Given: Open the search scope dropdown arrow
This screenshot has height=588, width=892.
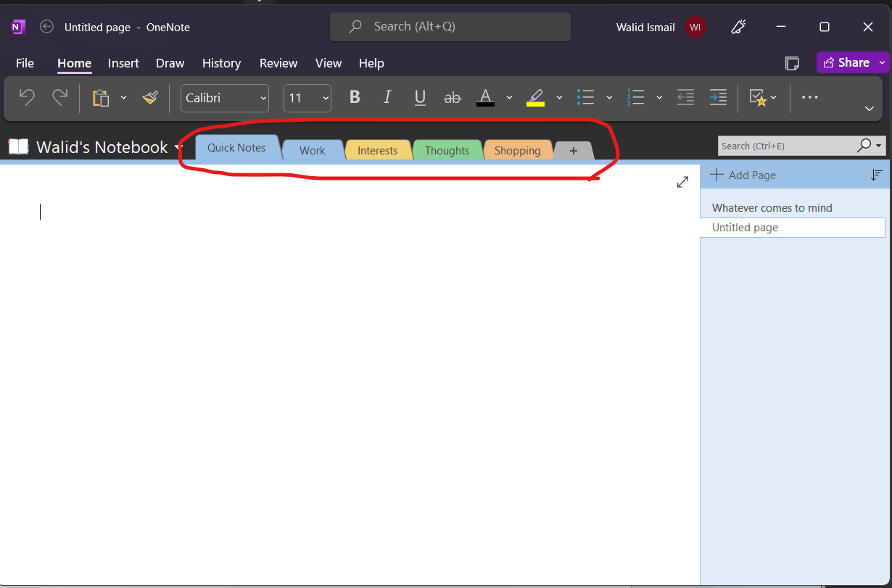Looking at the screenshot, I should [879, 146].
